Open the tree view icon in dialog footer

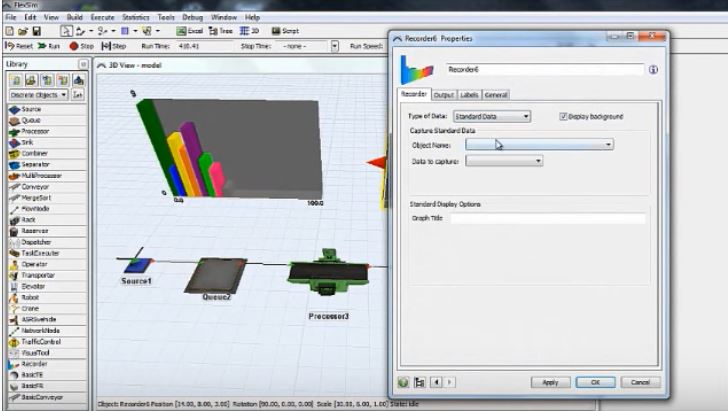[x=420, y=382]
